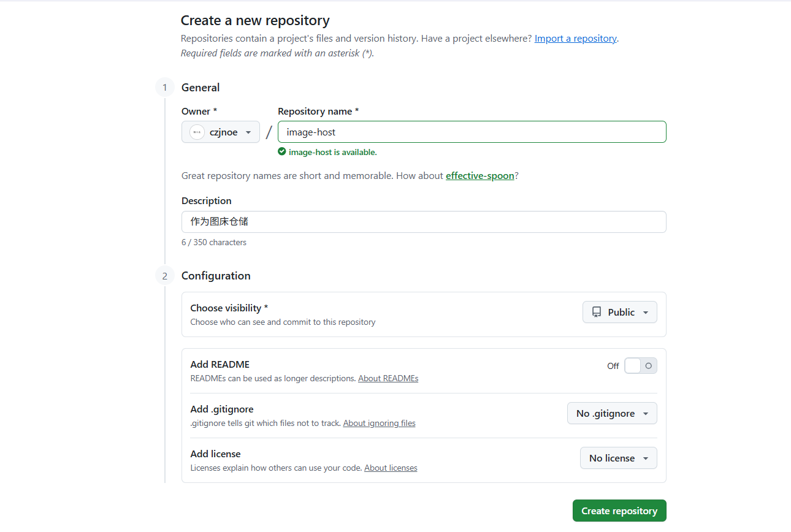The width and height of the screenshot is (791, 532).
Task: Open the Owner dropdown
Action: [x=221, y=132]
